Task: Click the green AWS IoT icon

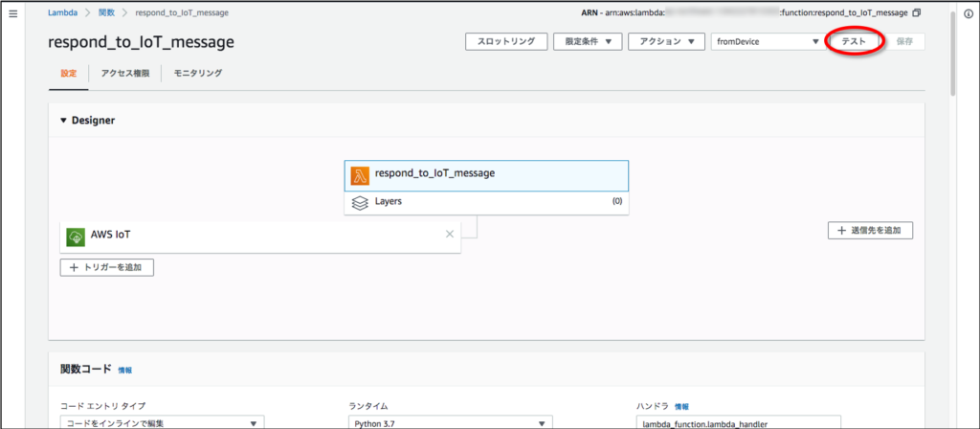Action: coord(76,237)
